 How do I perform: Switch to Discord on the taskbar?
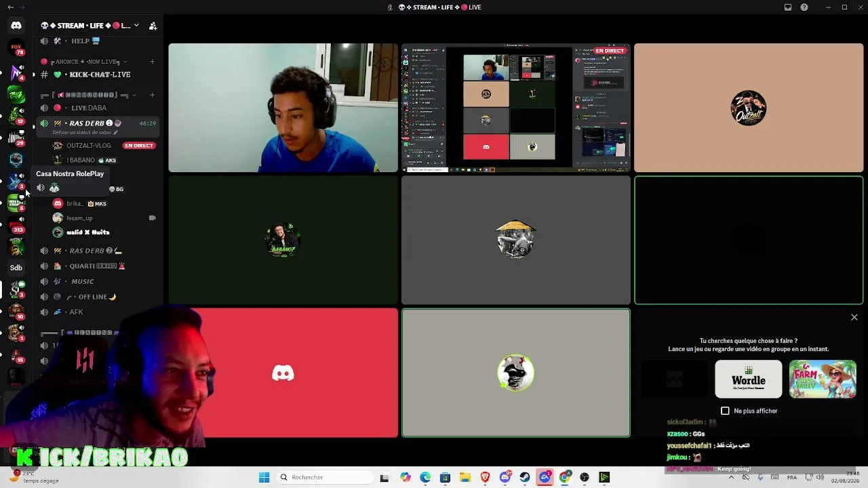(x=505, y=477)
